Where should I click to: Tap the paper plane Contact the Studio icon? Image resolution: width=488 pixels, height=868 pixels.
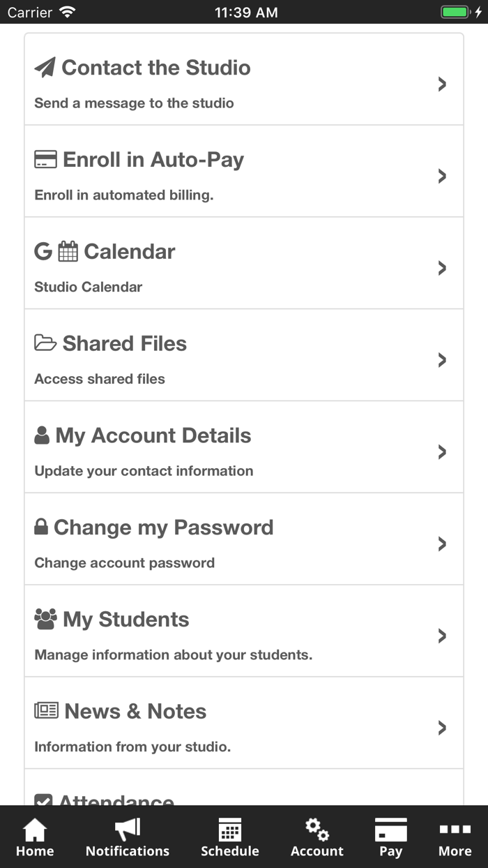(45, 68)
